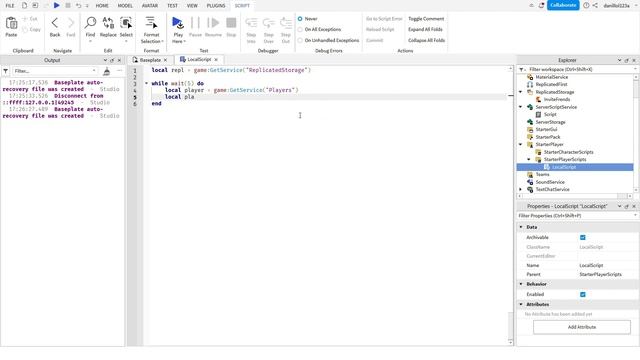This screenshot has height=360, width=640.
Task: Switch to the VIEW ribbon tab
Action: pyautogui.click(x=192, y=6)
